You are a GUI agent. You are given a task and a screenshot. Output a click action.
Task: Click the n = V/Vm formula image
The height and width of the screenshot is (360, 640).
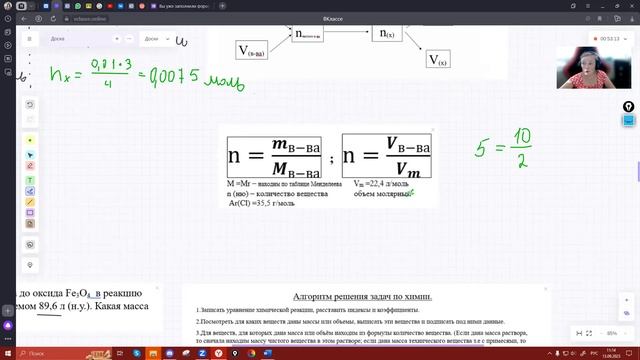coord(387,156)
